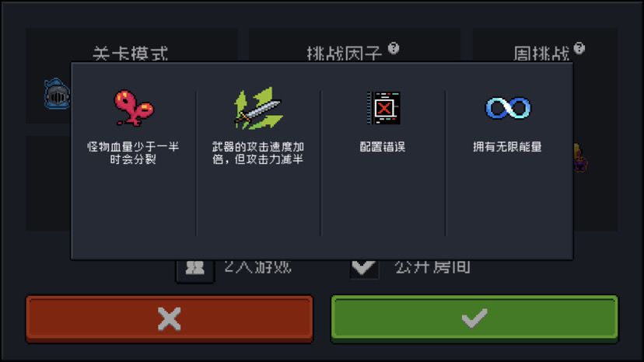Image resolution: width=644 pixels, height=362 pixels.
Task: Click the 公开房间 label text
Action: (x=432, y=266)
